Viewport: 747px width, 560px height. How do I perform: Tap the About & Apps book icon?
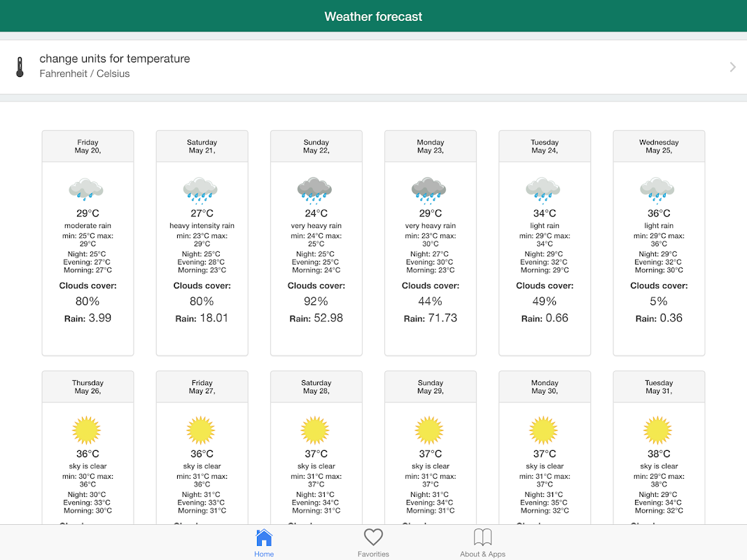coord(482,537)
